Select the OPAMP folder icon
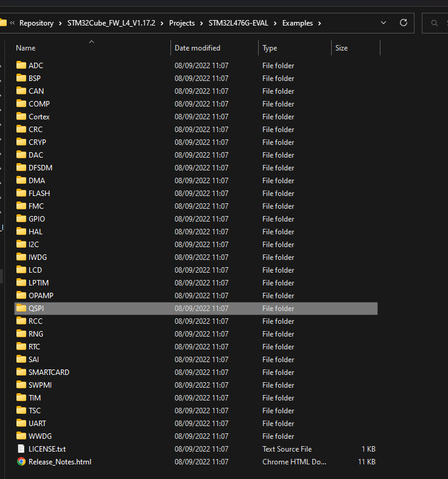Screen dimensions: 448x479 point(21,295)
